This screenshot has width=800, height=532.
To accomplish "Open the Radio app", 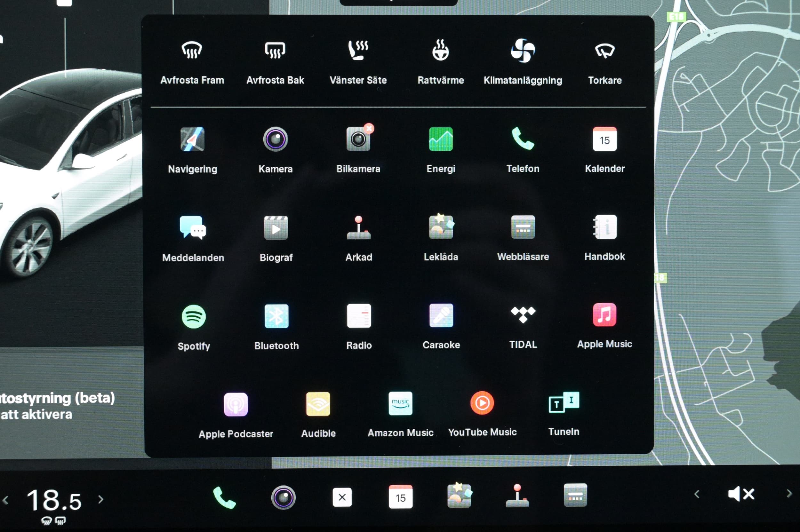I will pyautogui.click(x=359, y=327).
